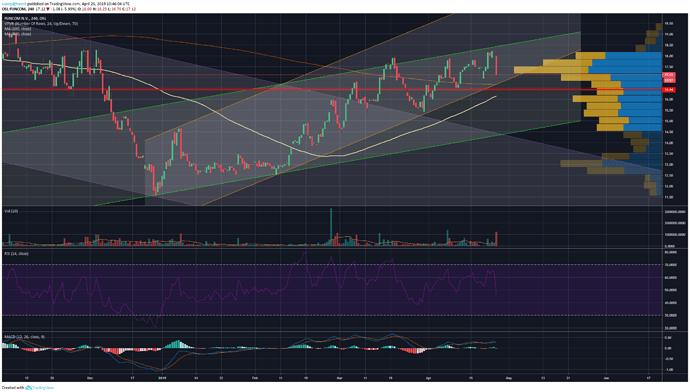690x392 pixels.
Task: Click the red down-arrow price change indicator
Action: (48, 9)
